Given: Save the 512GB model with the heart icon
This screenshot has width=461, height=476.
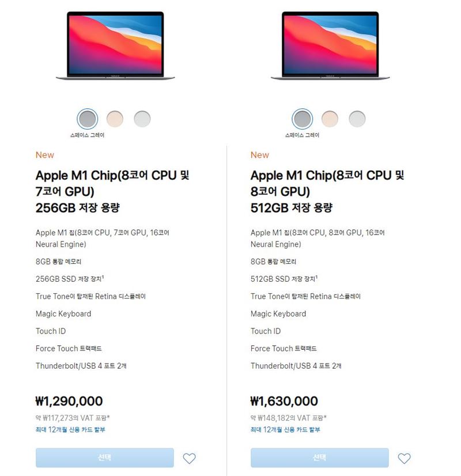Looking at the screenshot, I should (x=404, y=458).
